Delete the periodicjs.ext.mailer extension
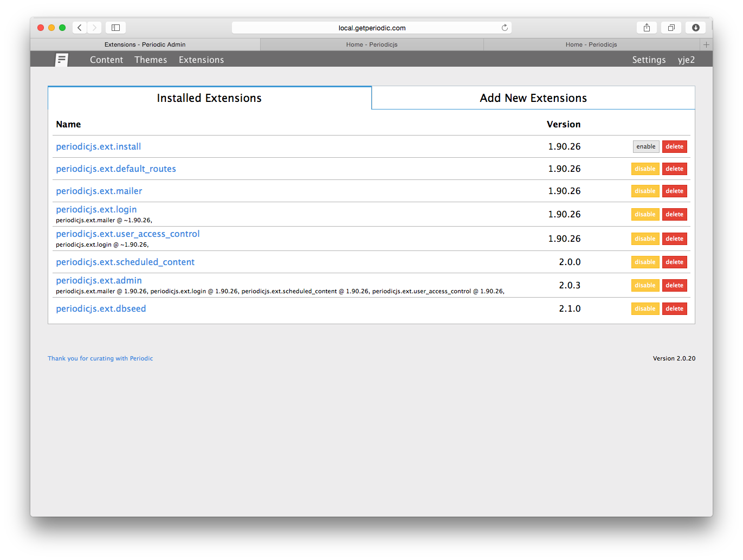Image resolution: width=743 pixels, height=560 pixels. [x=675, y=191]
